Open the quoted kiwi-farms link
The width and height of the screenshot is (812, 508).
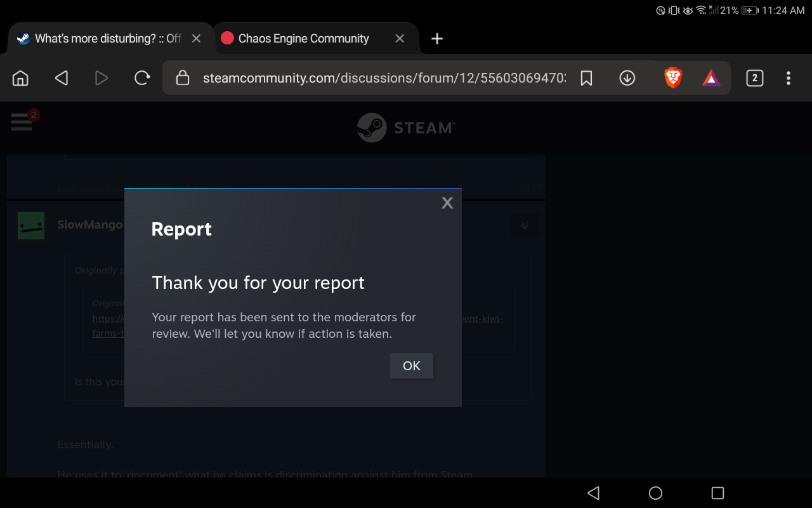coord(298,326)
